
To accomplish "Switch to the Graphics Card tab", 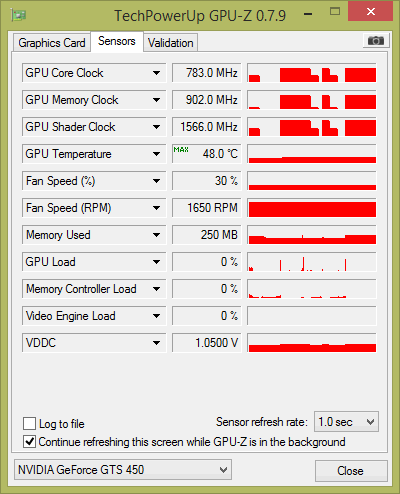I will (52, 43).
